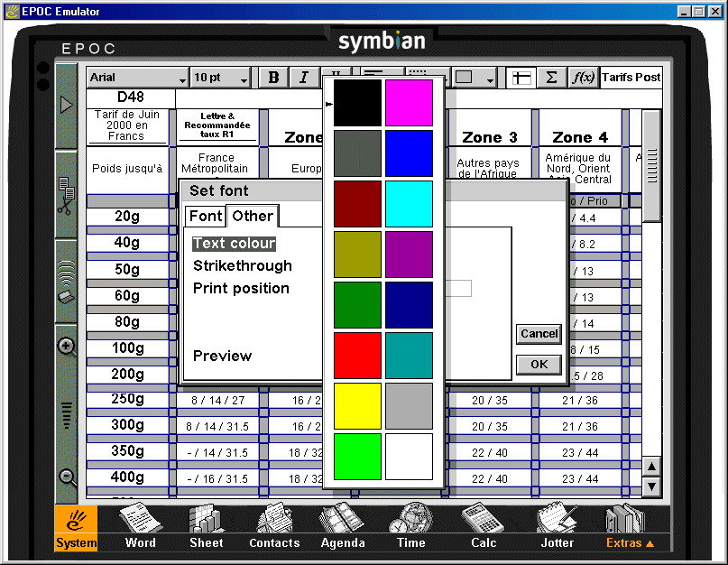Open the 10 pt font size dropdown
The image size is (728, 565).
220,77
